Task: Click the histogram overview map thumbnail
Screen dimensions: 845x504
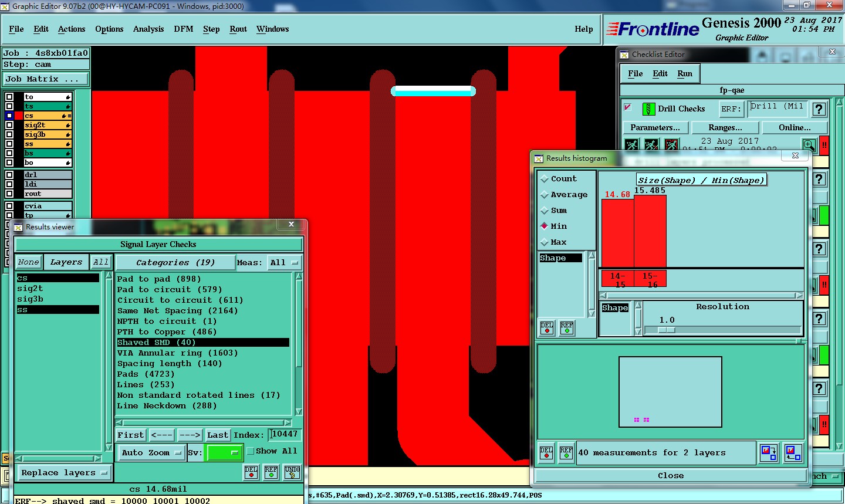Action: point(670,391)
